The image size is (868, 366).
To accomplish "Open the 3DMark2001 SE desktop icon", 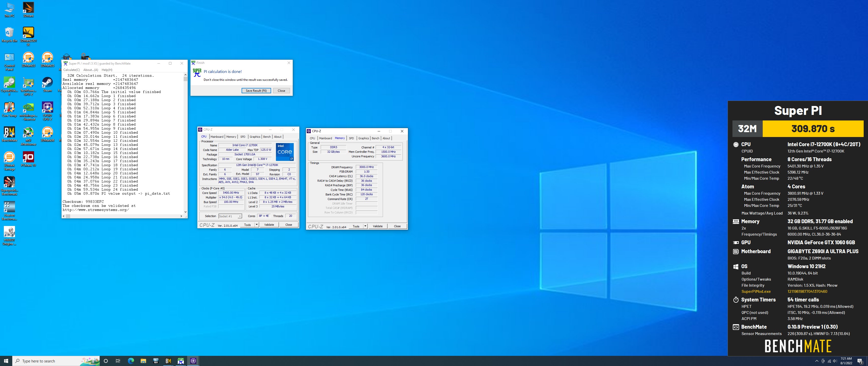I will [28, 36].
